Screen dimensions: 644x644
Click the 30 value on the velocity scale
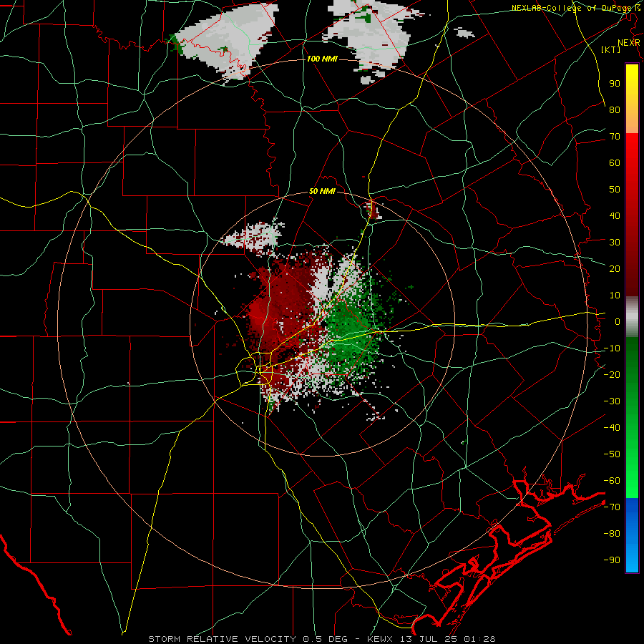615,243
